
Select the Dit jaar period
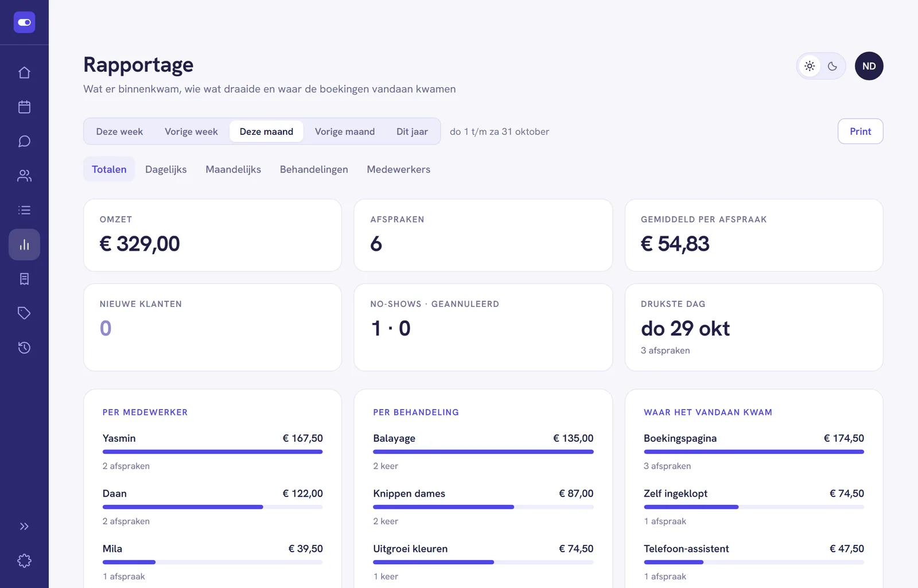pos(412,131)
